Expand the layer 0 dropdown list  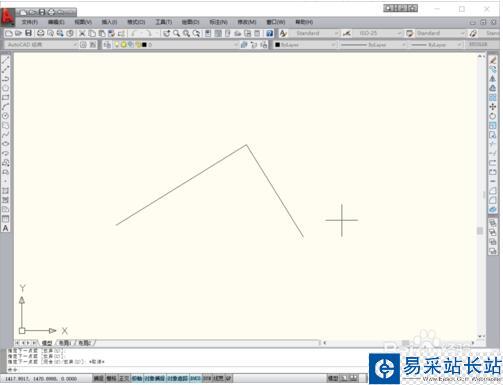(x=236, y=45)
